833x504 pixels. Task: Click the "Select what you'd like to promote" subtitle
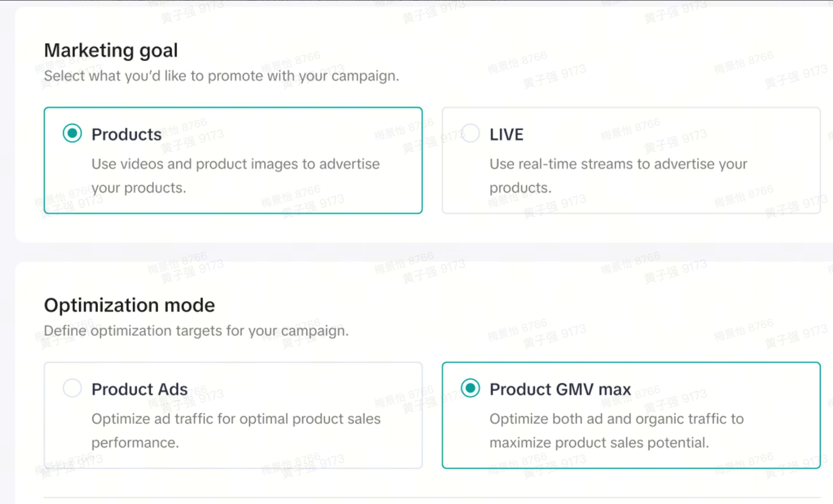pyautogui.click(x=221, y=76)
